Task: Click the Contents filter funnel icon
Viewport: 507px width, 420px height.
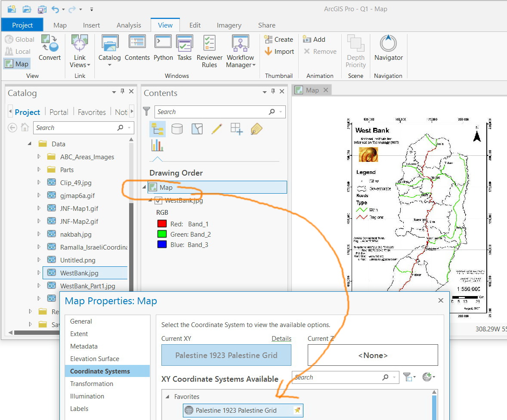Action: (x=147, y=112)
